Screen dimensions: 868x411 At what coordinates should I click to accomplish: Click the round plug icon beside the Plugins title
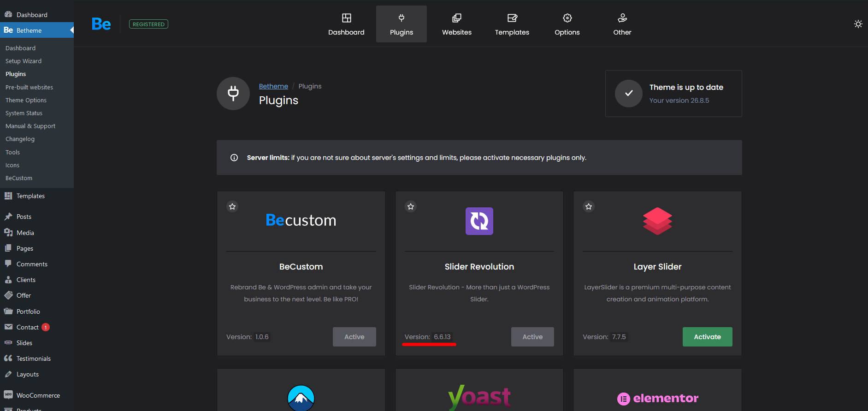click(x=233, y=94)
